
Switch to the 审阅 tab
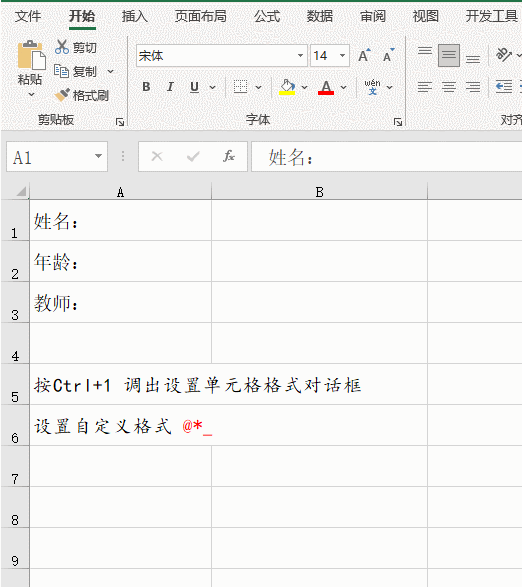point(373,16)
